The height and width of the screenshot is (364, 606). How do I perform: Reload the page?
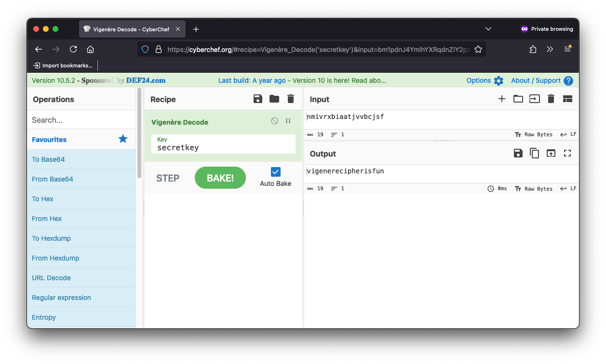pyautogui.click(x=73, y=49)
